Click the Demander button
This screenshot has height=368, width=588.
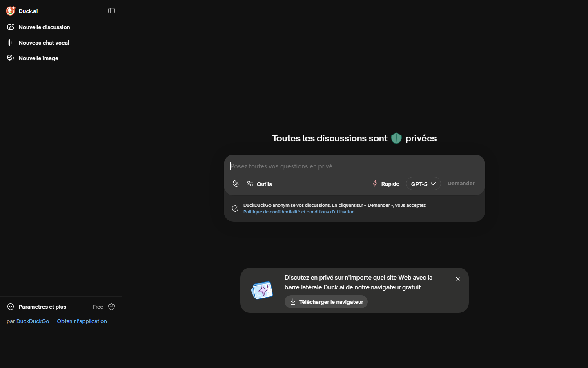[461, 183]
